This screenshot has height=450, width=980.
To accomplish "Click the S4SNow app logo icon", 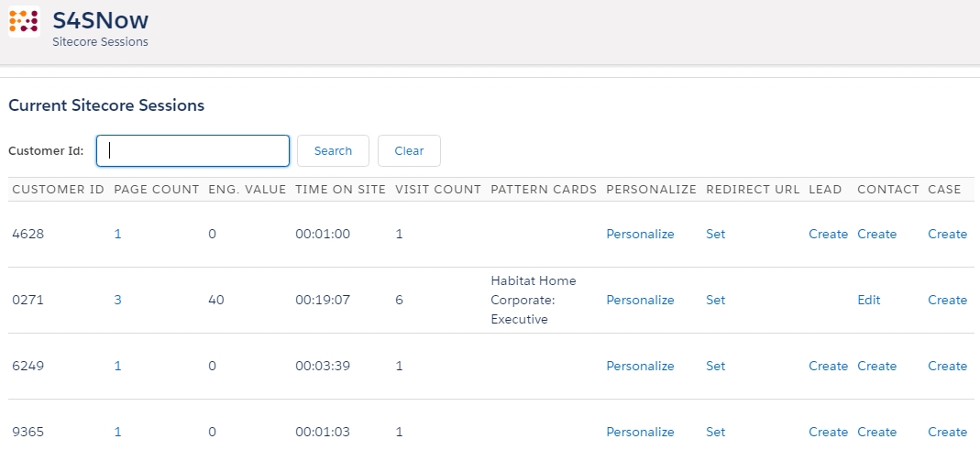I will point(24,22).
